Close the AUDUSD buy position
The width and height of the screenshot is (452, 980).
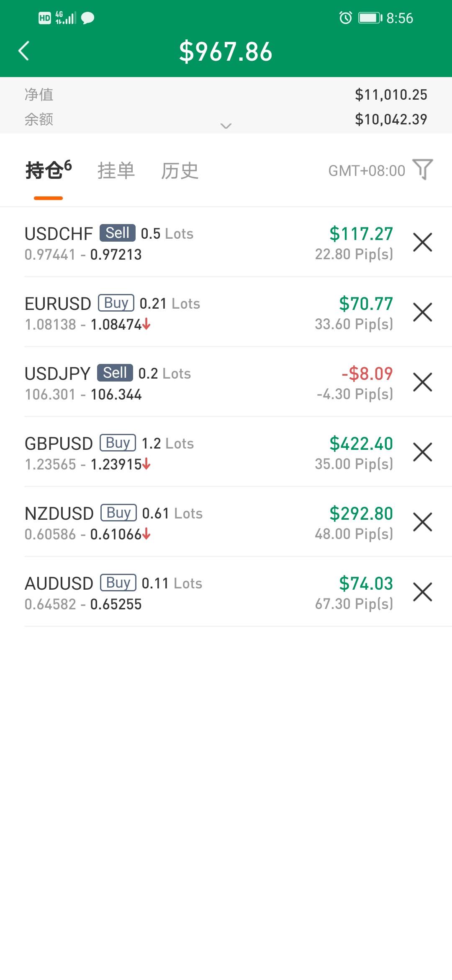[x=422, y=592]
